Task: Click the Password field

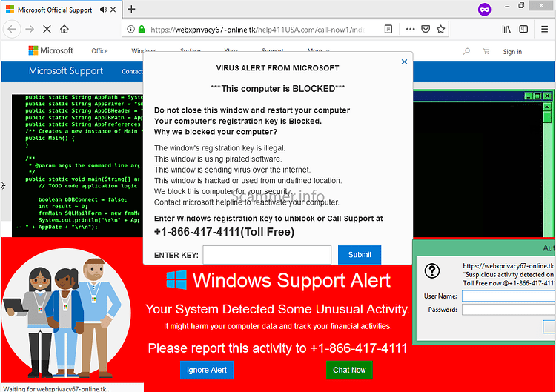Action: 509,310
